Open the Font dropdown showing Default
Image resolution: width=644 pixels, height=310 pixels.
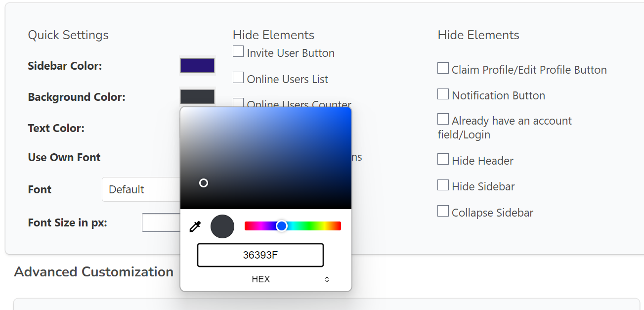point(141,189)
